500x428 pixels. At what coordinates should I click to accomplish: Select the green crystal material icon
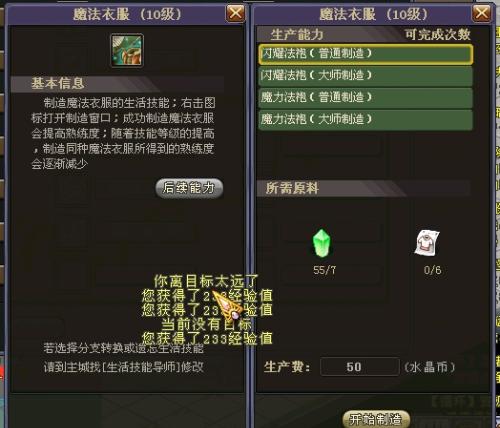coord(322,243)
